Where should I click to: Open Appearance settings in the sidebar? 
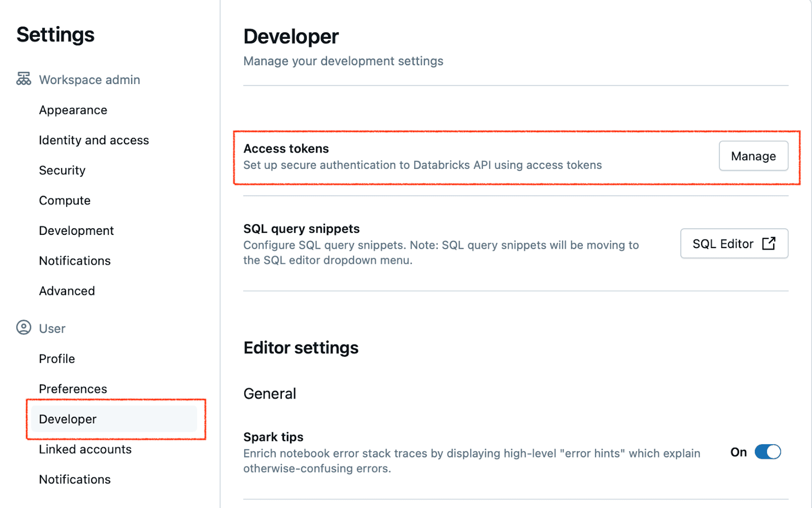pyautogui.click(x=73, y=110)
